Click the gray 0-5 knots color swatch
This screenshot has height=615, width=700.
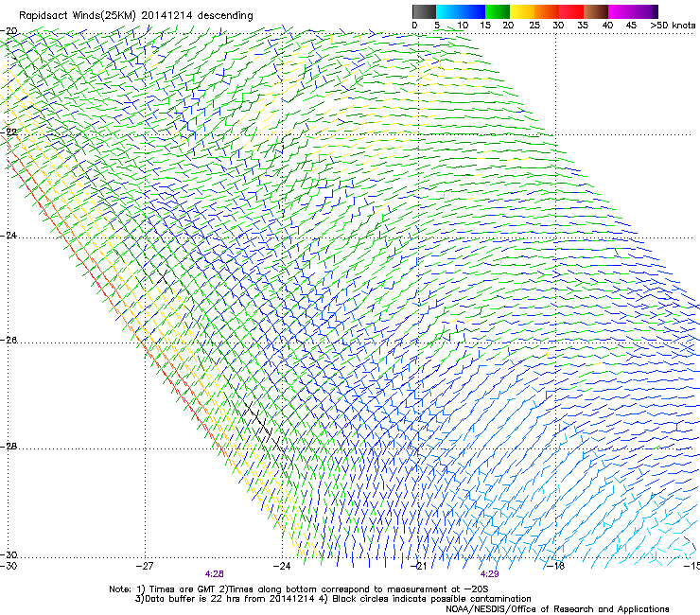coord(425,11)
